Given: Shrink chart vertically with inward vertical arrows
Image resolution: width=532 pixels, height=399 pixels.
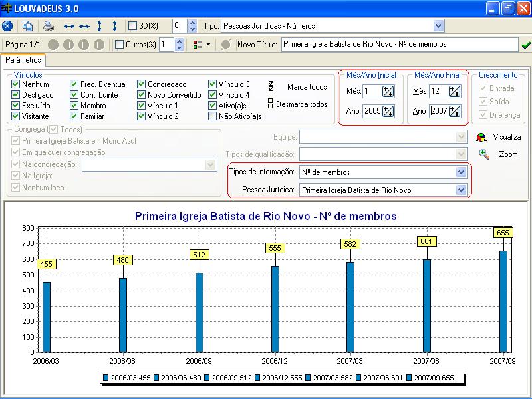Looking at the screenshot, I should (x=114, y=26).
